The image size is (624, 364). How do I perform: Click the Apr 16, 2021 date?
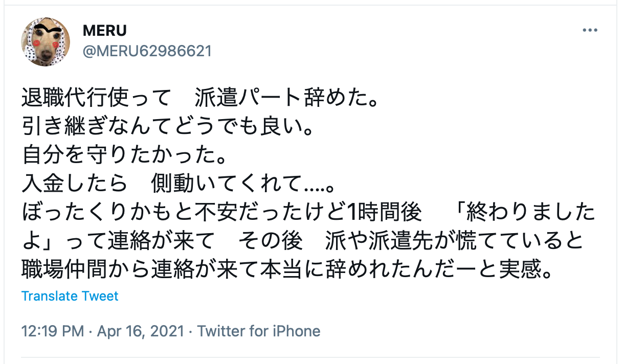coord(140,331)
